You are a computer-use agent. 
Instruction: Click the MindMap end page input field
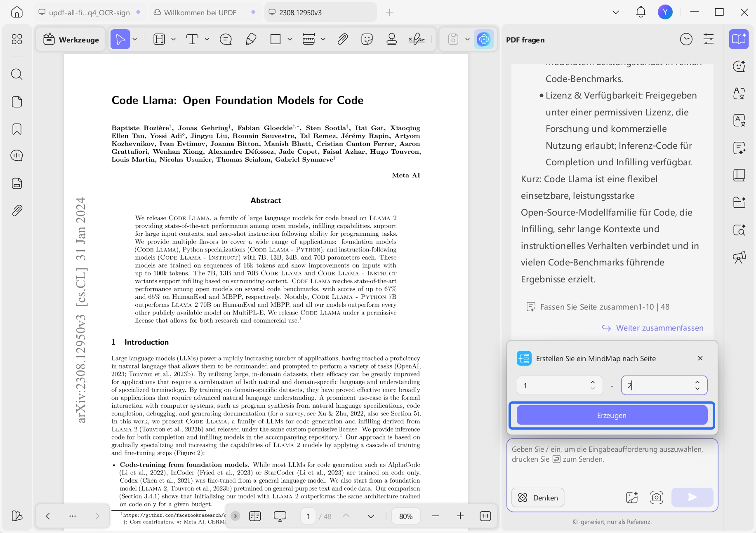tap(664, 385)
